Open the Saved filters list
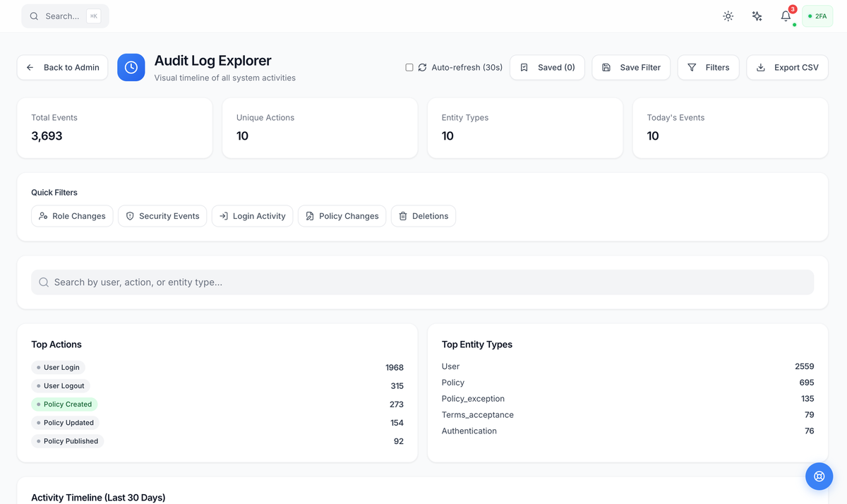847x504 pixels. coord(547,67)
